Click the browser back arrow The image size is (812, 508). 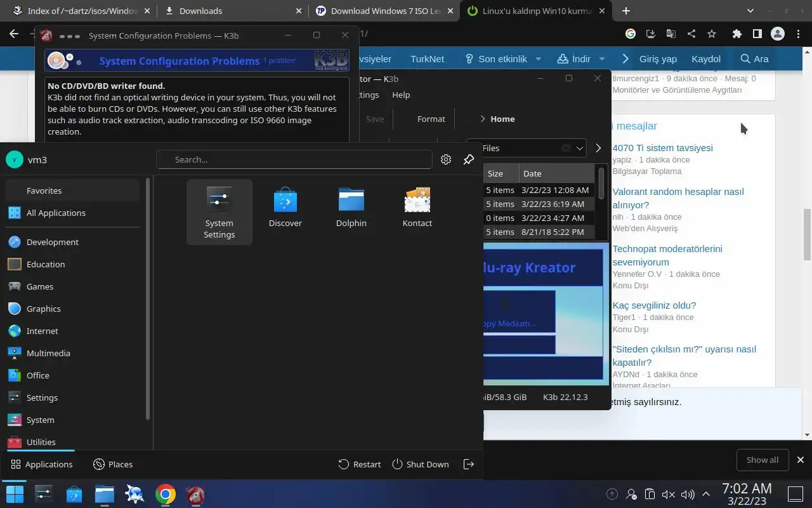pyautogui.click(x=15, y=34)
